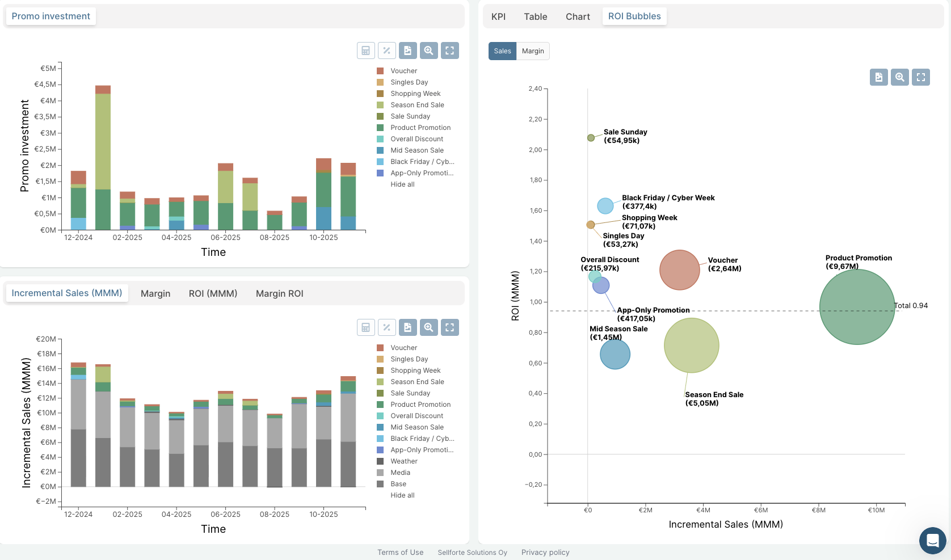The height and width of the screenshot is (560, 951).
Task: Click Season End Sale color swatch in Promo legend
Action: [380, 105]
